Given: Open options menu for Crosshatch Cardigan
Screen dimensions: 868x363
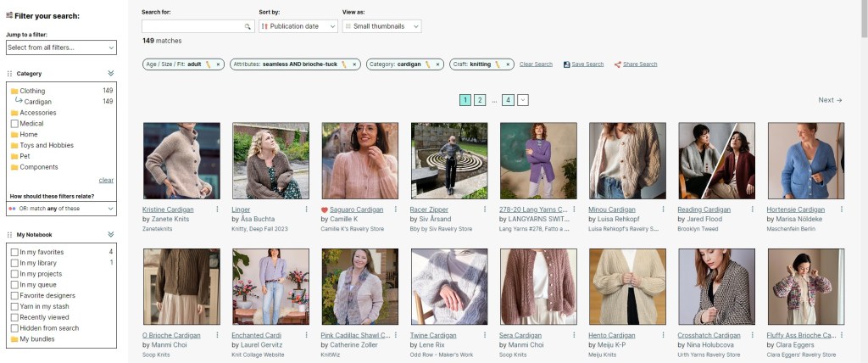Looking at the screenshot, I should click(753, 335).
